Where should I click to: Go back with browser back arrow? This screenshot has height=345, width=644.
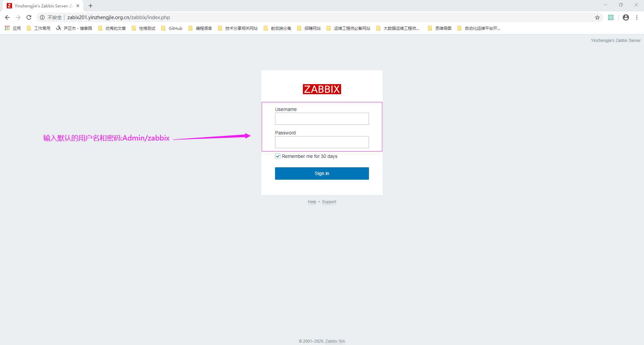point(7,17)
